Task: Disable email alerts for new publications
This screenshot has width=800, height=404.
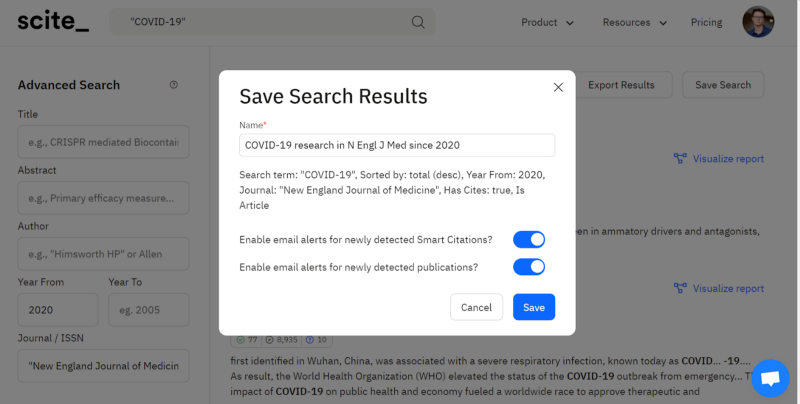Action: [x=529, y=267]
